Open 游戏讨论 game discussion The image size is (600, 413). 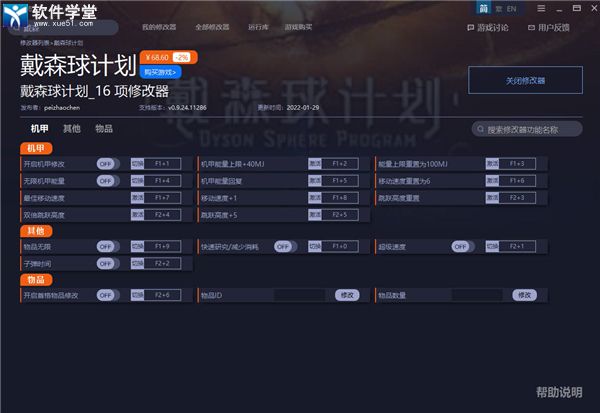(488, 28)
